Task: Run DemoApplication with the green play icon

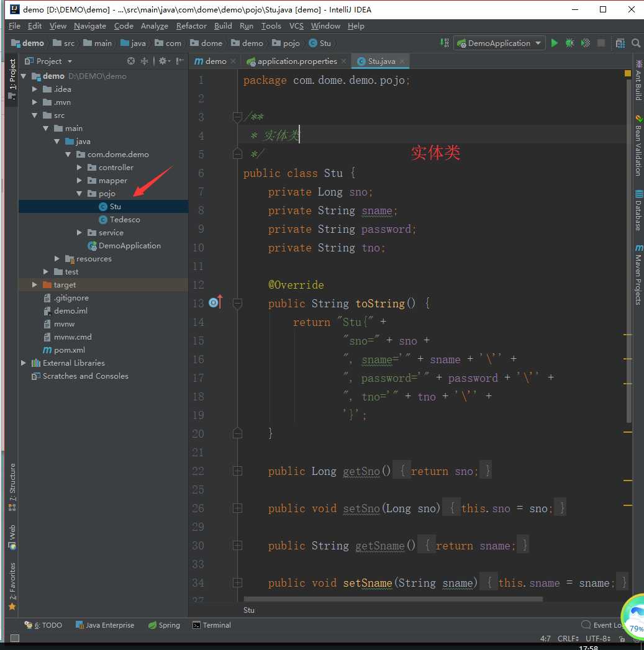Action: point(554,43)
